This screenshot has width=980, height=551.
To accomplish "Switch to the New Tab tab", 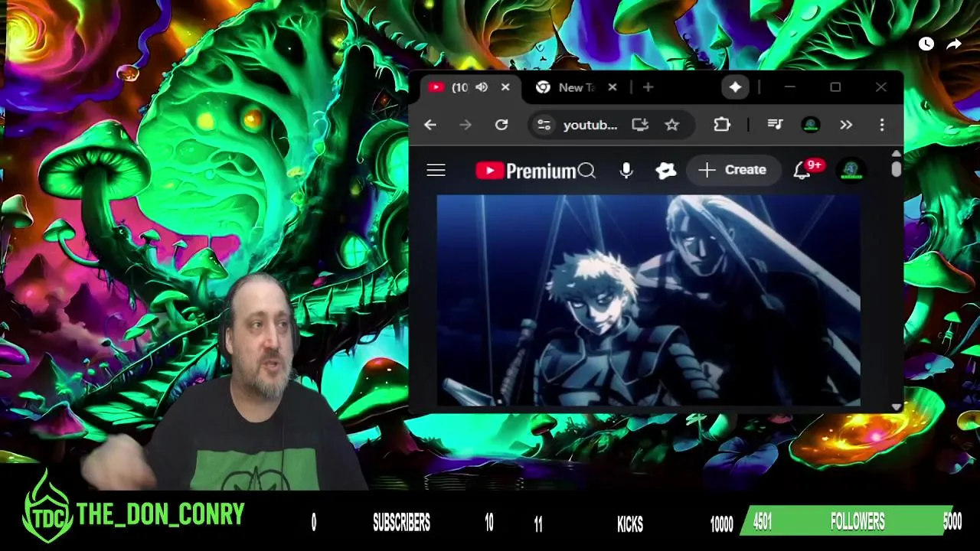I will (576, 87).
